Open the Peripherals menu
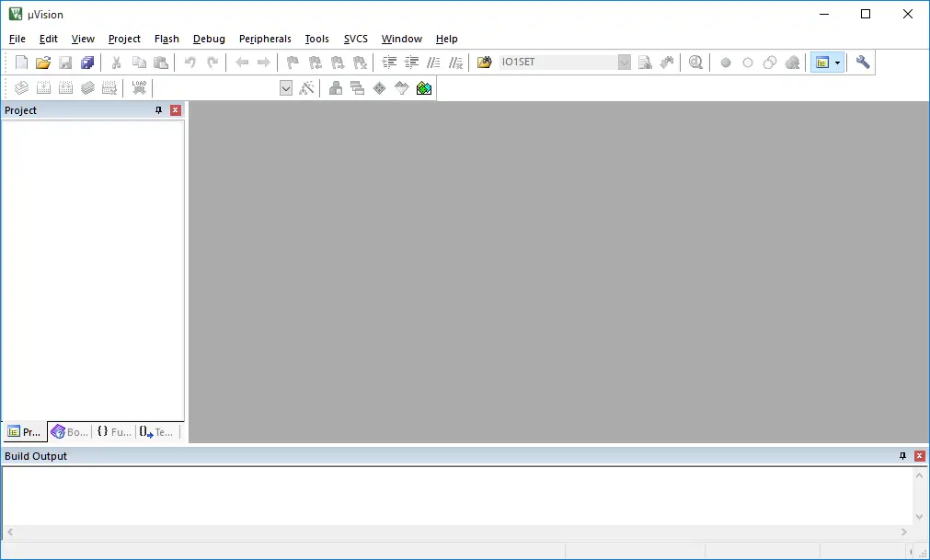 coord(265,39)
